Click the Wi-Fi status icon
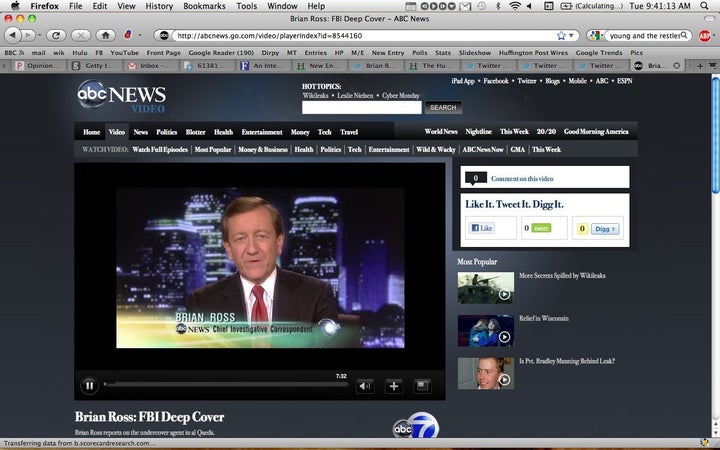720x450 pixels. [515, 6]
